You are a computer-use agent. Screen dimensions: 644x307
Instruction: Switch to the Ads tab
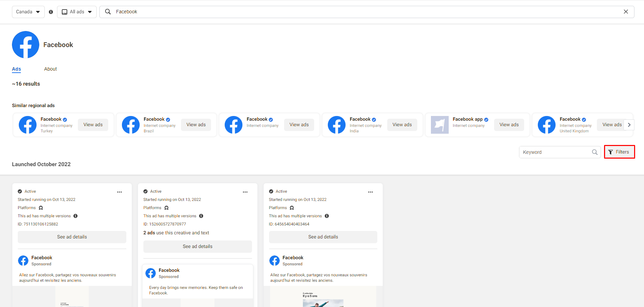[x=16, y=69]
